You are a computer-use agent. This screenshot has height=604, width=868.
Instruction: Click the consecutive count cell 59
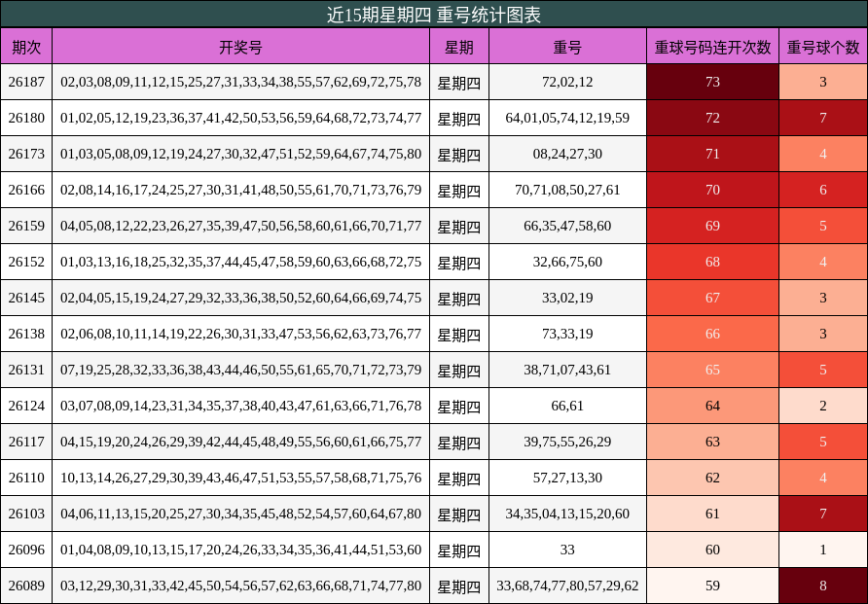[712, 586]
